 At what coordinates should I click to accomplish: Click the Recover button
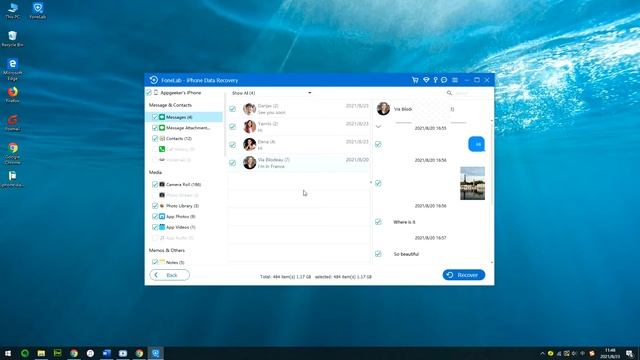(x=464, y=275)
